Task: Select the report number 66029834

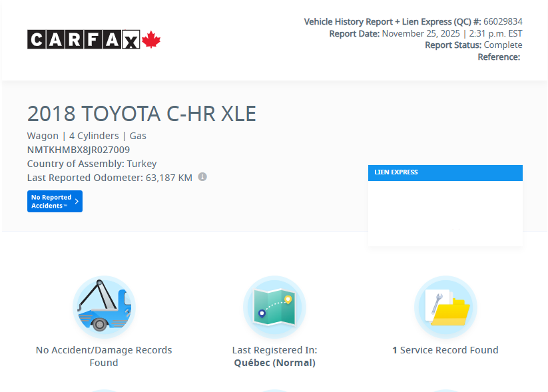Action: tap(503, 21)
